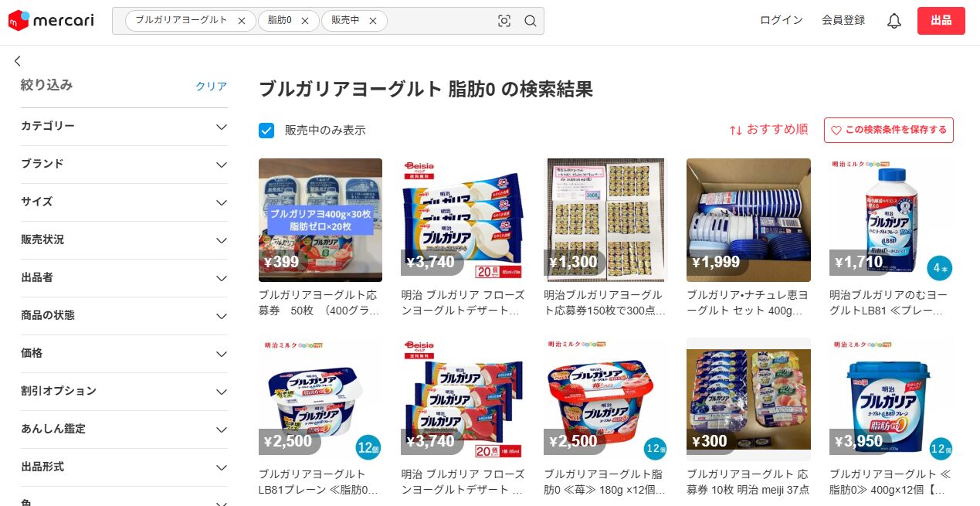This screenshot has width=980, height=506.
Task: Go back using left arrow icon
Action: [18, 61]
